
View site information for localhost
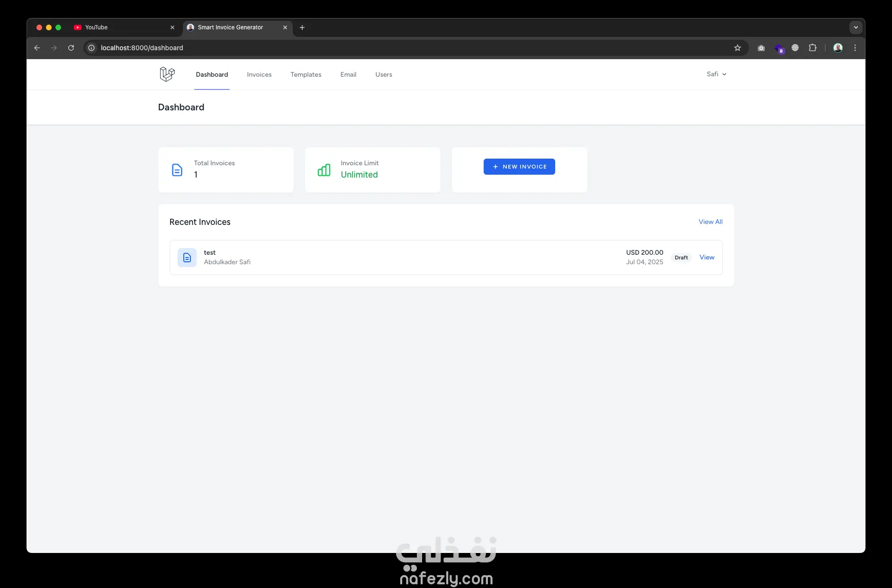point(92,48)
